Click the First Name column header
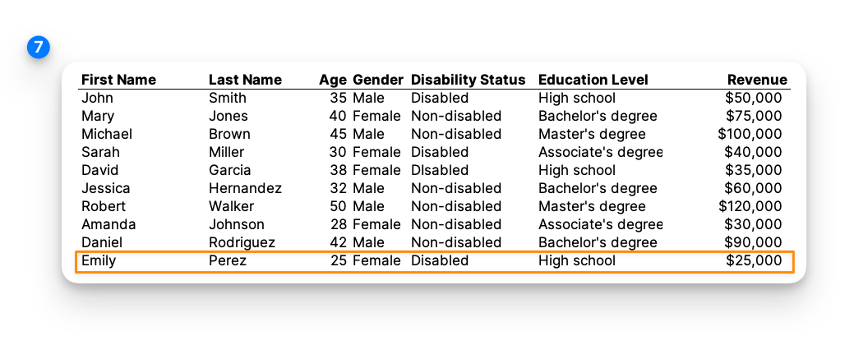This screenshot has height=345, width=868. [118, 80]
